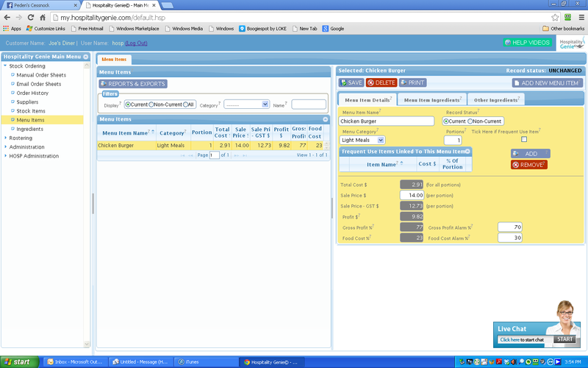Start the Live Chat
The width and height of the screenshot is (588, 368).
coord(564,339)
